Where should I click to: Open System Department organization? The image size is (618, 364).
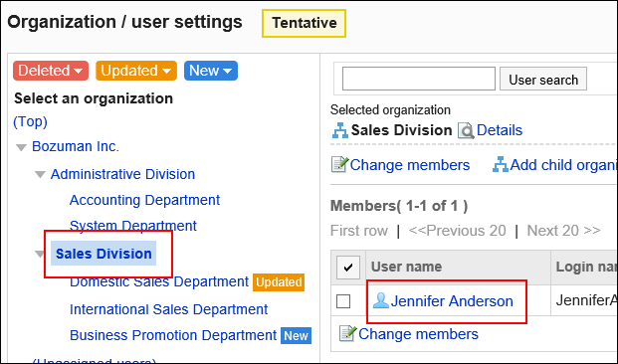tap(132, 226)
